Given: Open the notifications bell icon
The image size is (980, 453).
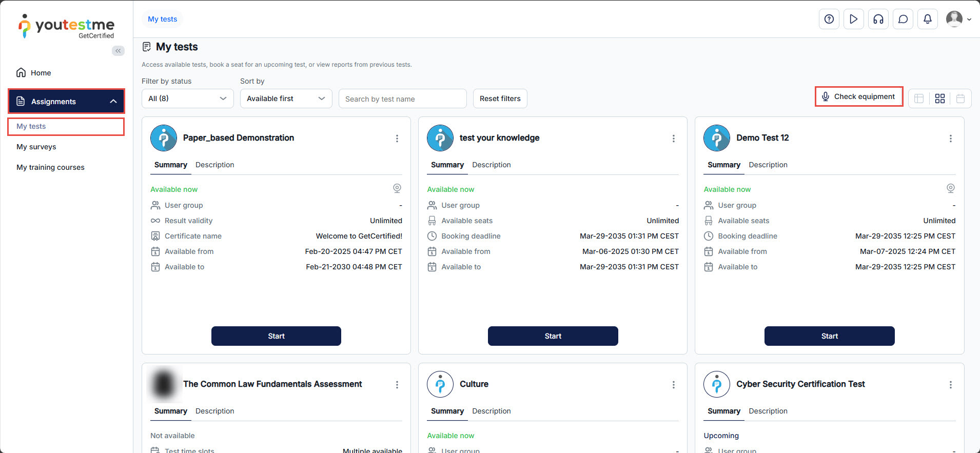Looking at the screenshot, I should click(927, 19).
